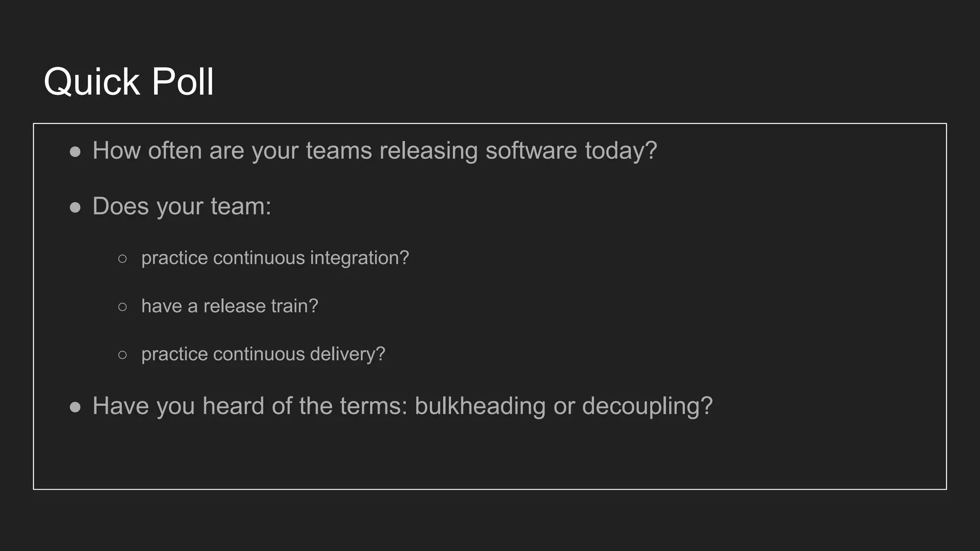980x551 pixels.
Task: Click the 'Does your team:' bullet text
Action: point(182,207)
